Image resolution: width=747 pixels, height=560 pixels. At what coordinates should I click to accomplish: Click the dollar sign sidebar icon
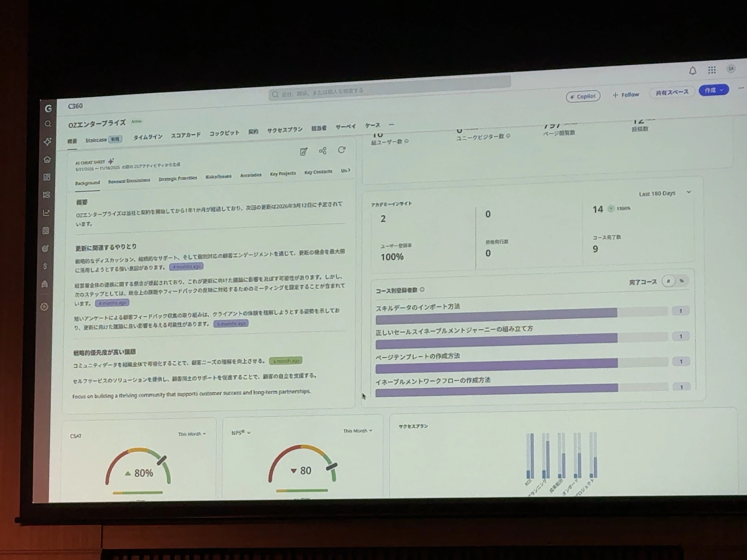point(45,266)
